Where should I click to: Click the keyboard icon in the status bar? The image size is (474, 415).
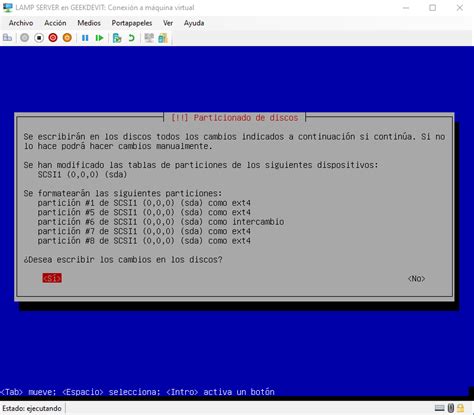coord(440,408)
